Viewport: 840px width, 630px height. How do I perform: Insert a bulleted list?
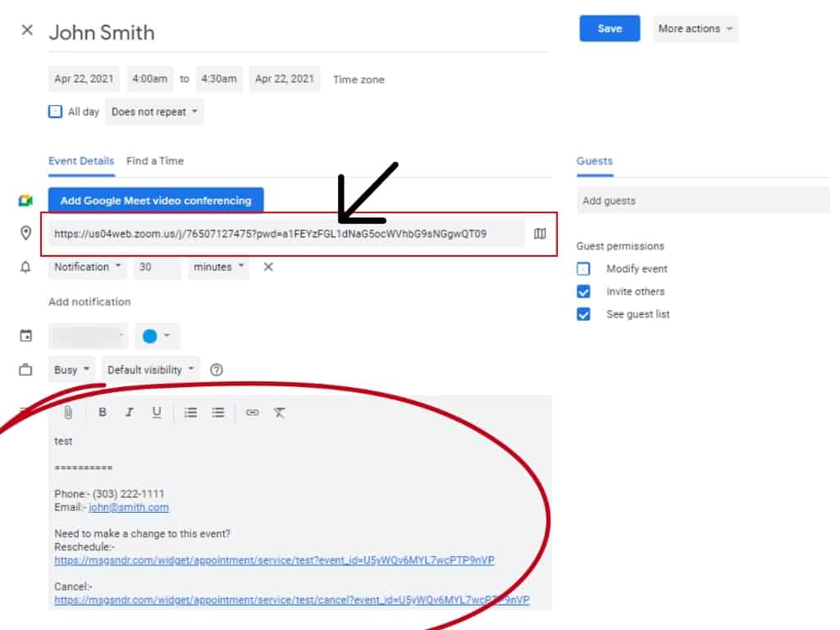click(218, 413)
